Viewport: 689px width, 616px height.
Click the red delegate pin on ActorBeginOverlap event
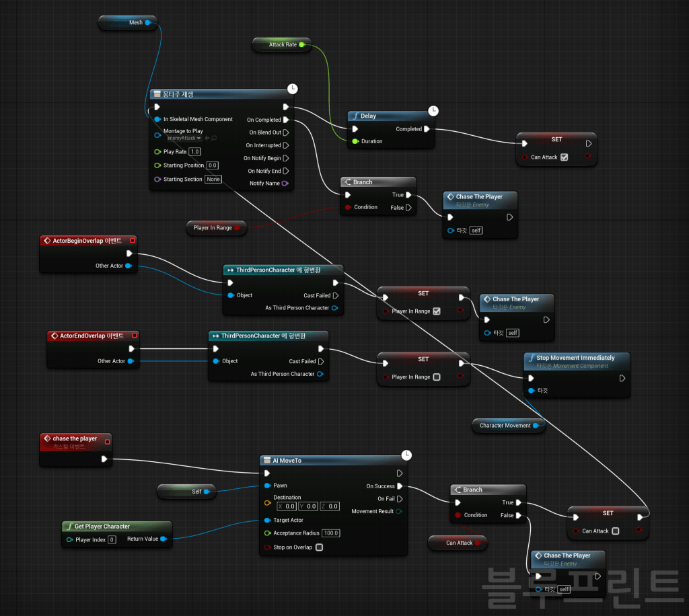[133, 240]
